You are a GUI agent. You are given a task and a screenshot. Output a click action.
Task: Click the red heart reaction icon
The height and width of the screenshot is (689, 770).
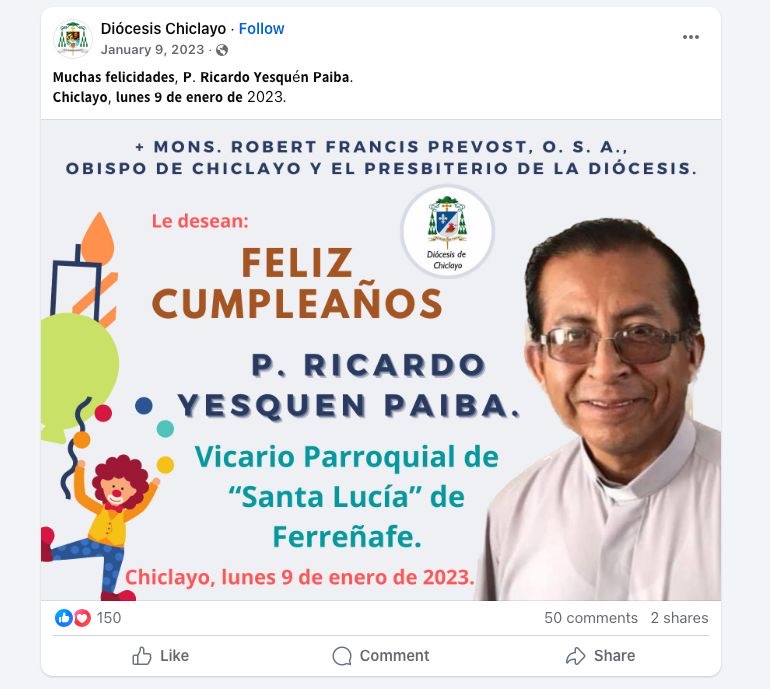click(82, 618)
